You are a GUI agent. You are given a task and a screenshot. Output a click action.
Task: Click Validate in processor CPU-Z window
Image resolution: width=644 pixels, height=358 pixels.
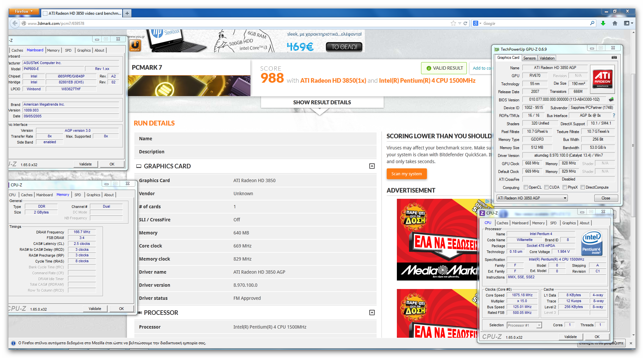click(570, 337)
